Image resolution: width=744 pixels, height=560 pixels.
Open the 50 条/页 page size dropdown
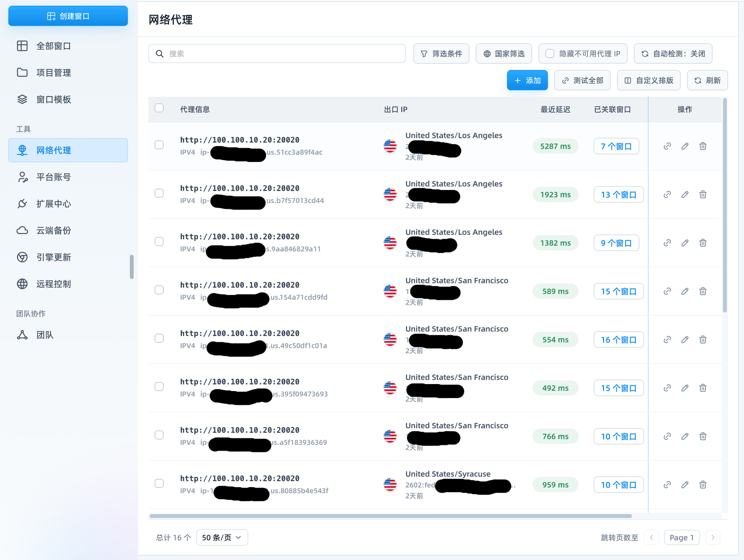[222, 538]
